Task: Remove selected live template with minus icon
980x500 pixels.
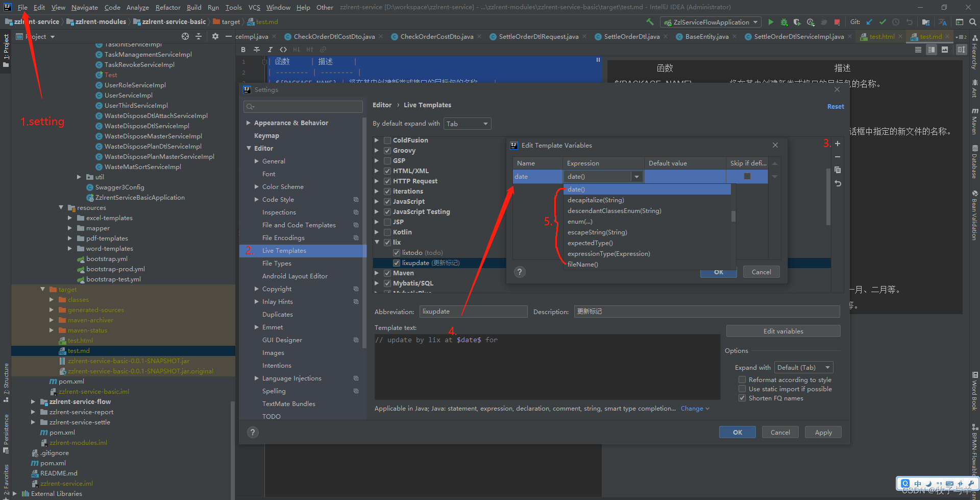Action: [838, 157]
